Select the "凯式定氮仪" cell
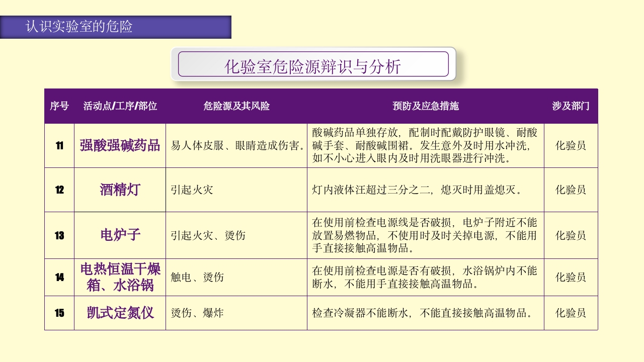This screenshot has height=362, width=644. click(121, 313)
